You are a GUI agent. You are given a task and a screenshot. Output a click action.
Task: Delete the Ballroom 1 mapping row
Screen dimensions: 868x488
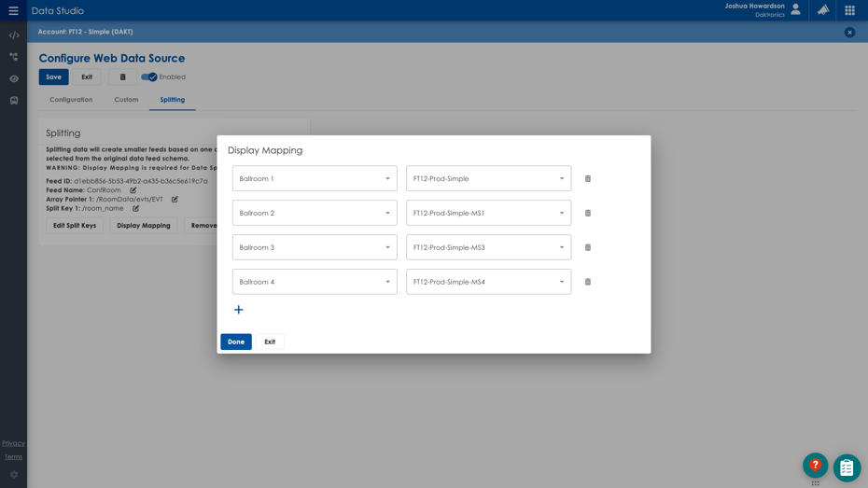588,179
